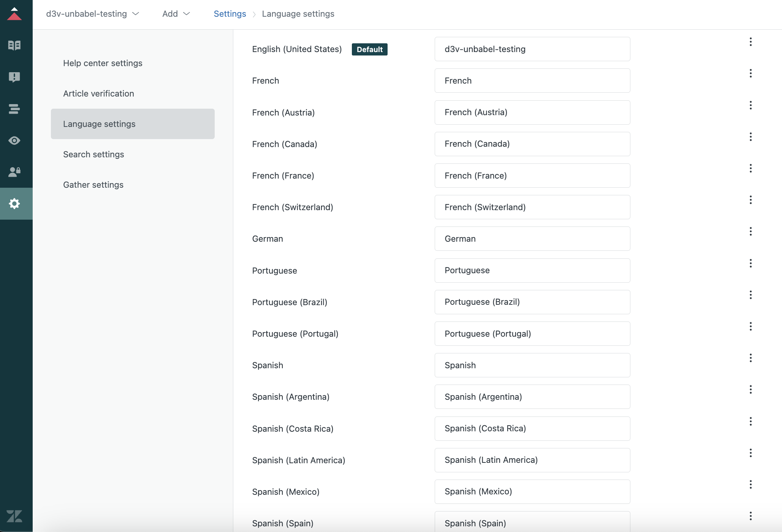Click the Settings breadcrumb link
This screenshot has height=532, width=782.
(x=230, y=14)
